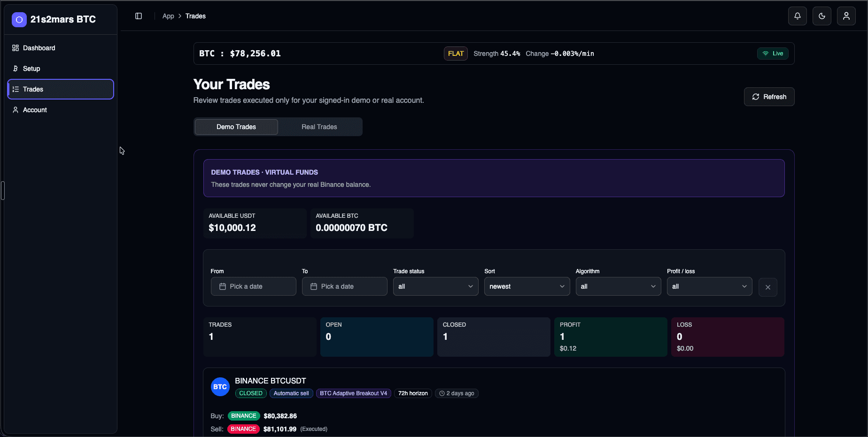The height and width of the screenshot is (437, 868).
Task: Click the OPEN trades stat card
Action: point(377,337)
